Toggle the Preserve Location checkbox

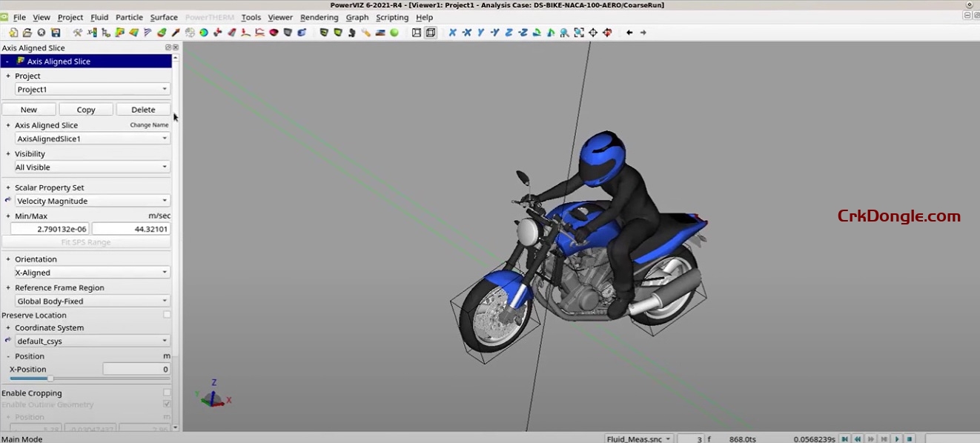point(167,314)
